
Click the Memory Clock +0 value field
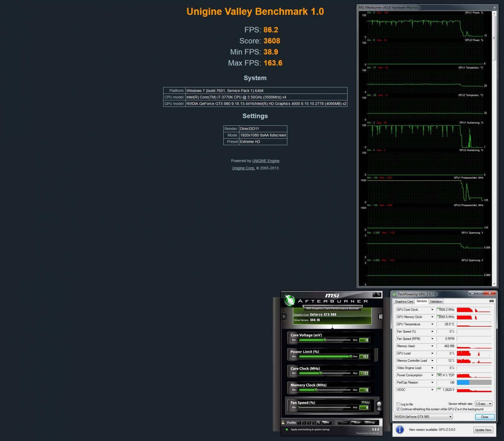coord(364,390)
